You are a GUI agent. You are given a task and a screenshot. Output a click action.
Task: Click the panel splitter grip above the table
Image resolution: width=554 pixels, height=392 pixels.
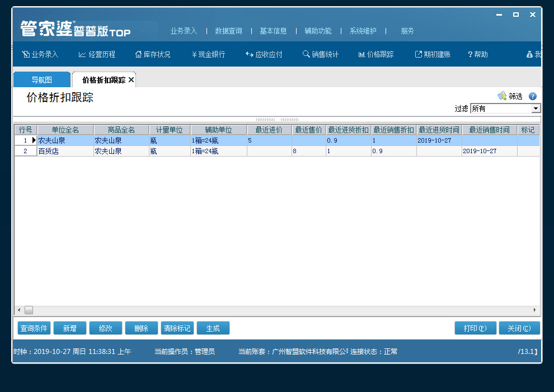click(278, 119)
